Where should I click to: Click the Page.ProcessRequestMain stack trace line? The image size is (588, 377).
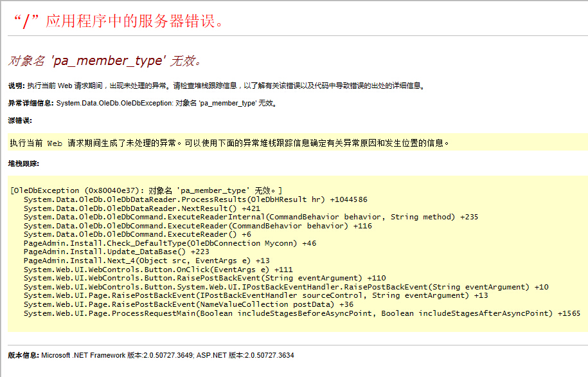pos(301,313)
